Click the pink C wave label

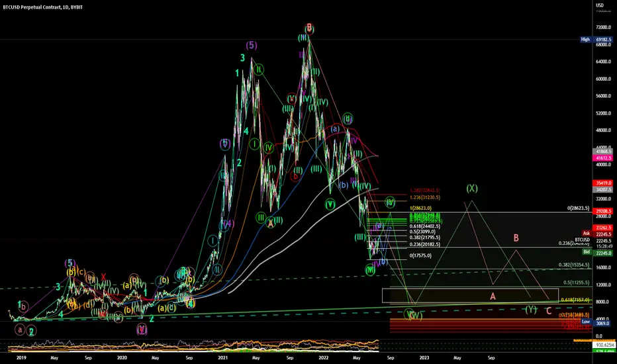pyautogui.click(x=549, y=311)
